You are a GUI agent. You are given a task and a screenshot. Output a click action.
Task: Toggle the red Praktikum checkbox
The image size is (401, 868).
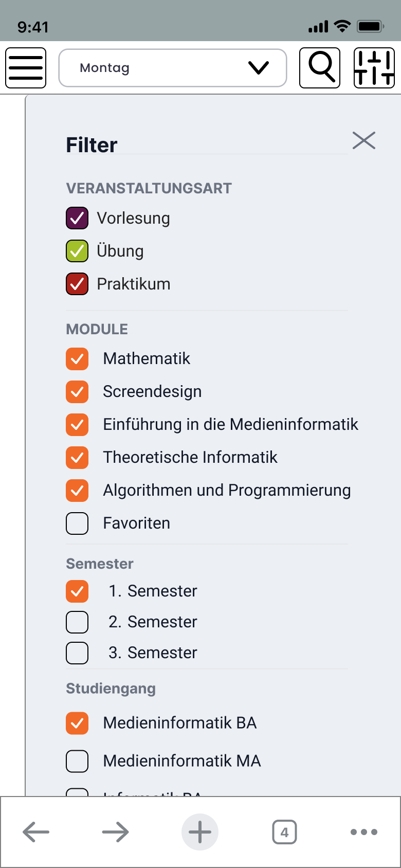click(x=77, y=284)
